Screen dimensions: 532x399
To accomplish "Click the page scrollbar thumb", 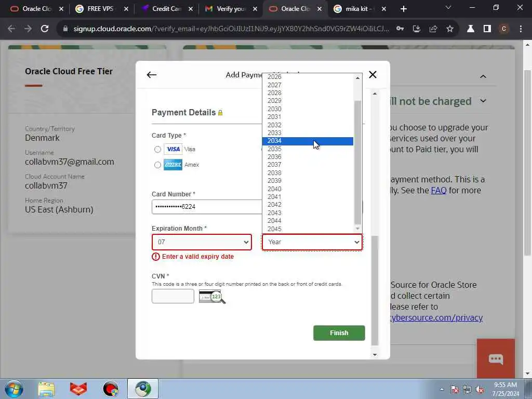I will tap(527, 163).
